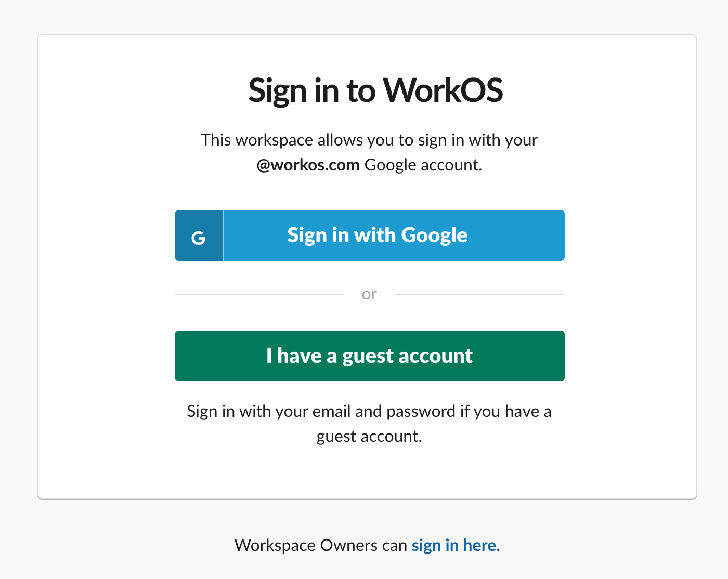Click the Sign in to WorkOS heading
Viewport: 728px width, 579px height.
(376, 89)
